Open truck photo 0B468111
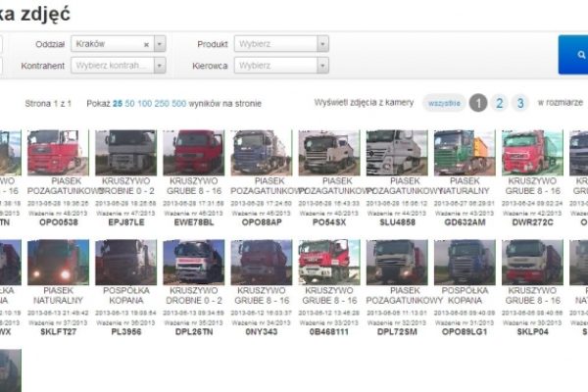The width and height of the screenshot is (588, 392). click(329, 263)
